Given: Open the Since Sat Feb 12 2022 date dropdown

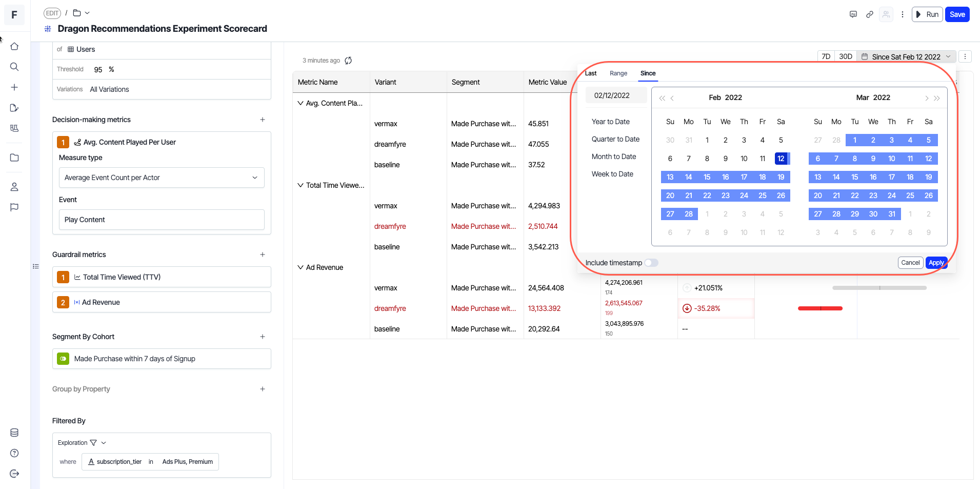Looking at the screenshot, I should click(x=907, y=56).
